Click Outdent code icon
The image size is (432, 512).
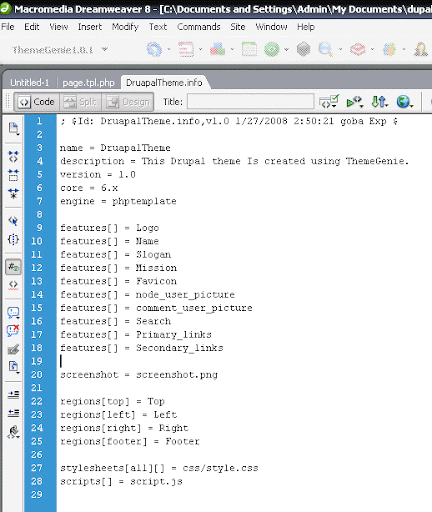pos(13,413)
